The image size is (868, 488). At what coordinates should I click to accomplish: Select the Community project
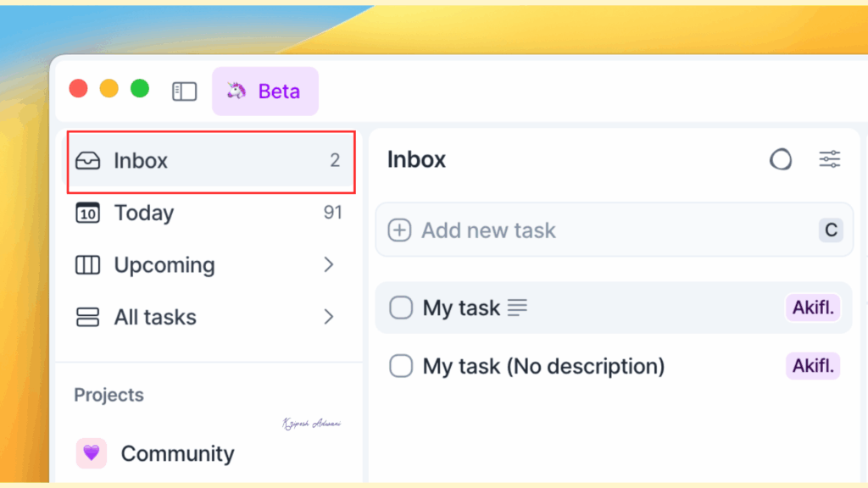pos(178,453)
